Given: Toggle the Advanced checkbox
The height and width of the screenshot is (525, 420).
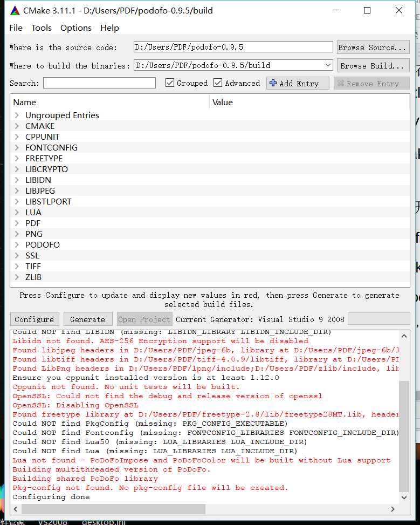Looking at the screenshot, I should 218,83.
